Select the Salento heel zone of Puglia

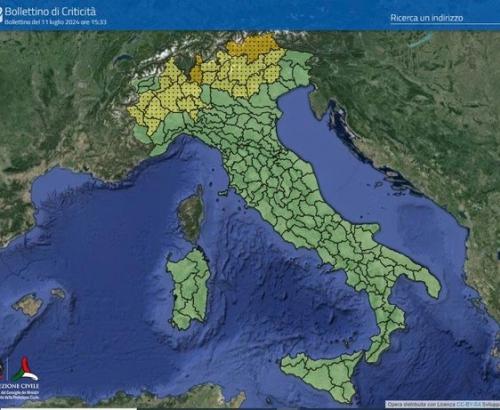[430, 280]
